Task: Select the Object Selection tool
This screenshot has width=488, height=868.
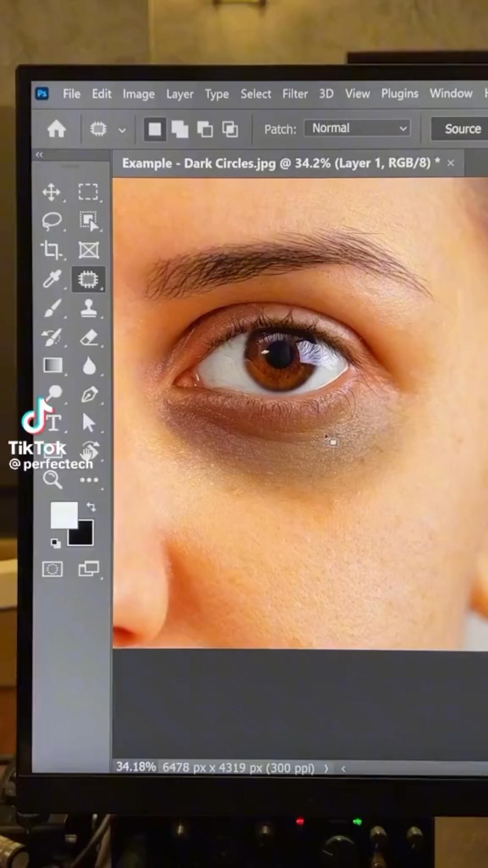Action: click(x=89, y=221)
